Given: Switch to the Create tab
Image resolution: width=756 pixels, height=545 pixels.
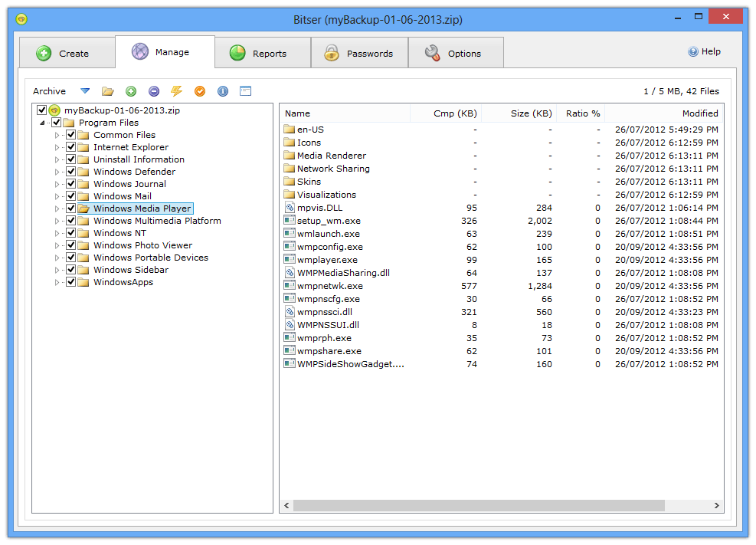Looking at the screenshot, I should click(67, 53).
